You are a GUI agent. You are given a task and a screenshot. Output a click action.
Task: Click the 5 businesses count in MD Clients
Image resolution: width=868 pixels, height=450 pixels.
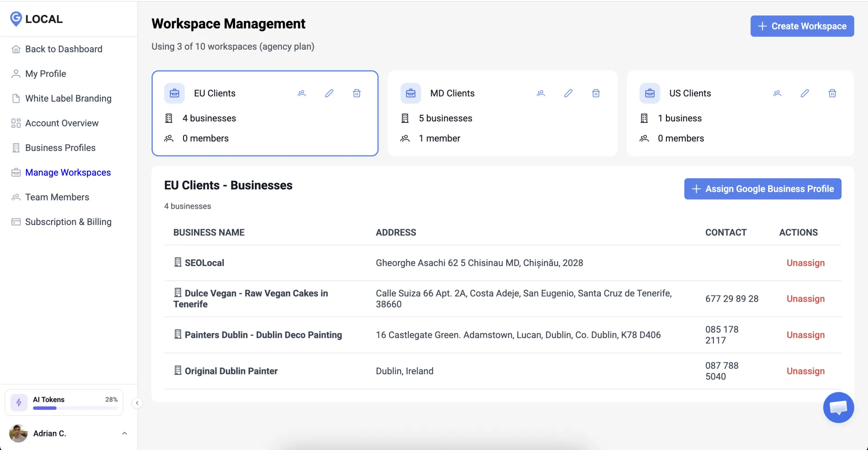pyautogui.click(x=445, y=118)
